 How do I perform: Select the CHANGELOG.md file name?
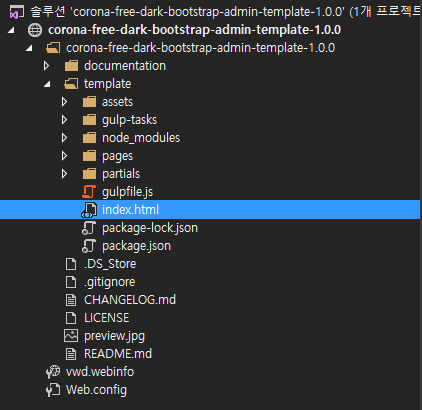coord(130,300)
